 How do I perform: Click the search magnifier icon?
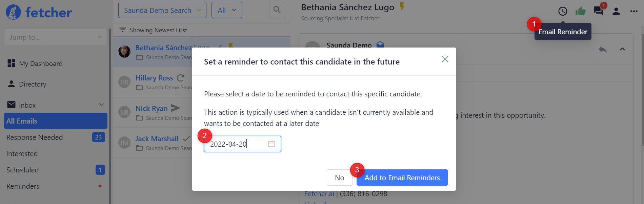[x=277, y=10]
